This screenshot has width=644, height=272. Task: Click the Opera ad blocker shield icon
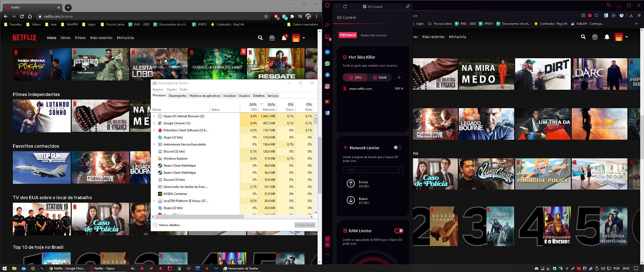click(x=590, y=15)
